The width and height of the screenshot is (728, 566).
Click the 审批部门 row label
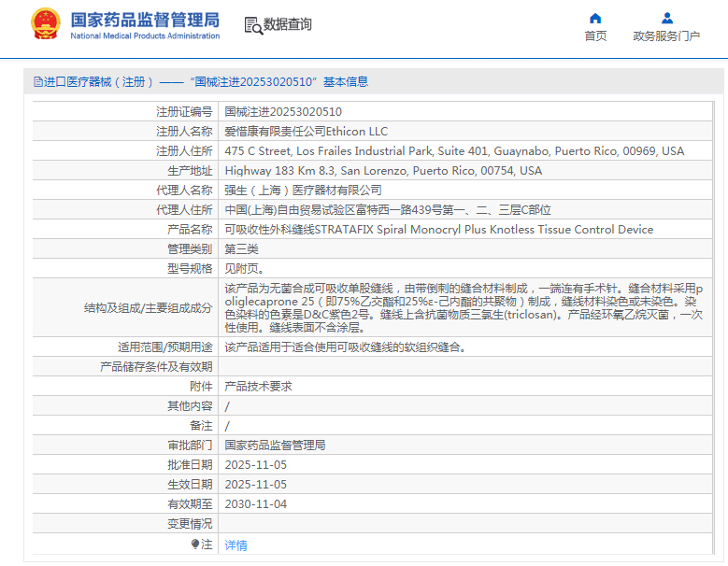click(x=190, y=445)
